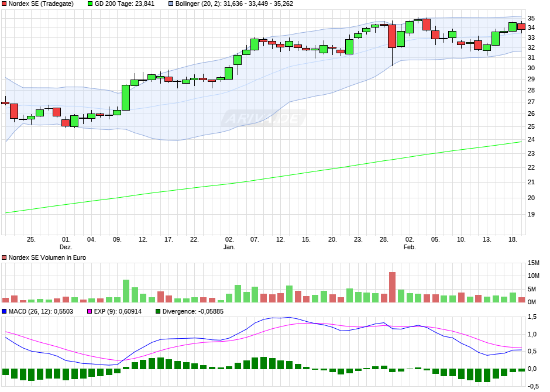Select the 'Nordex SE Volumen in Euro' label

click(x=47, y=257)
